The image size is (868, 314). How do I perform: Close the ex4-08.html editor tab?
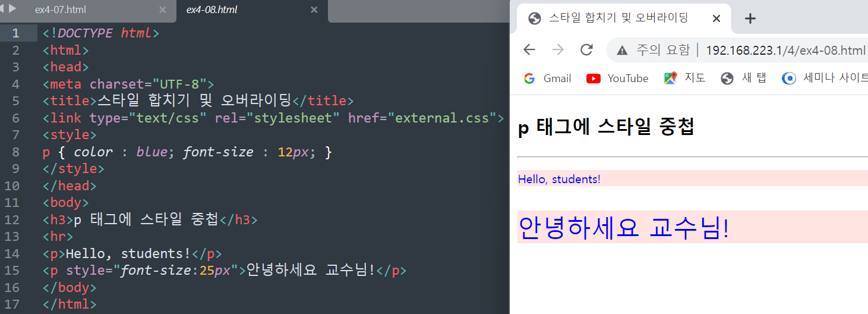pos(314,10)
